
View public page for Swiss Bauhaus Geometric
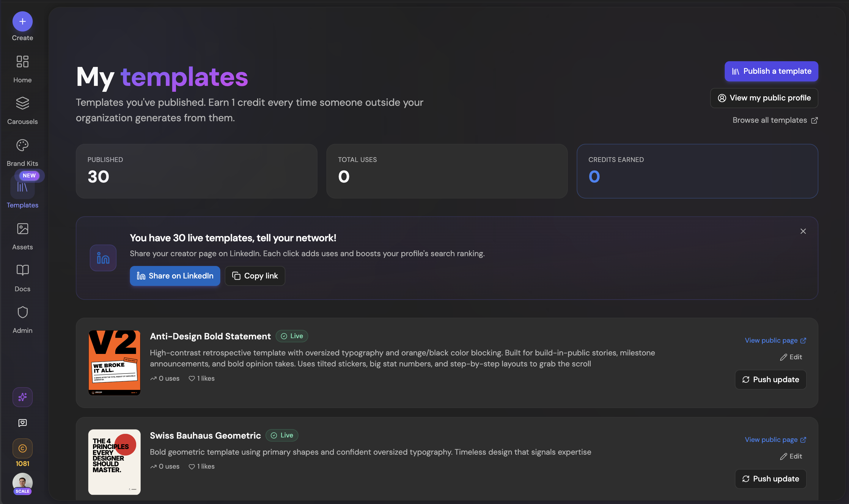(x=775, y=440)
